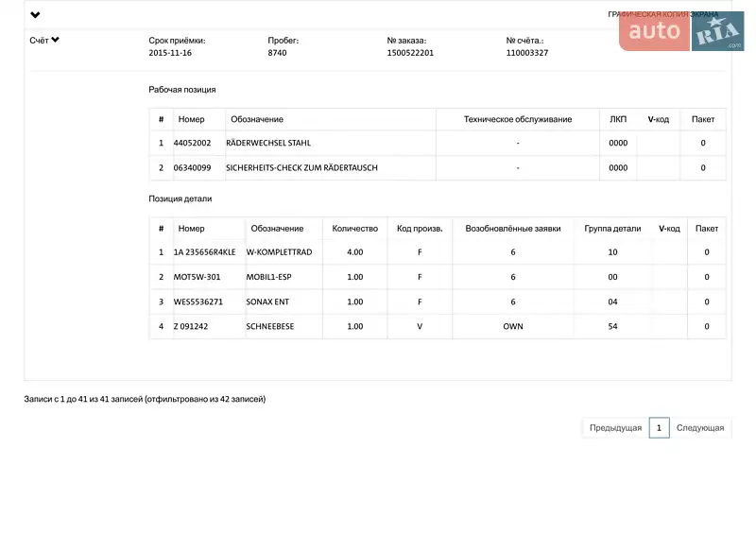756x534 pixels.
Task: Select work number 44052002
Action: (x=193, y=144)
